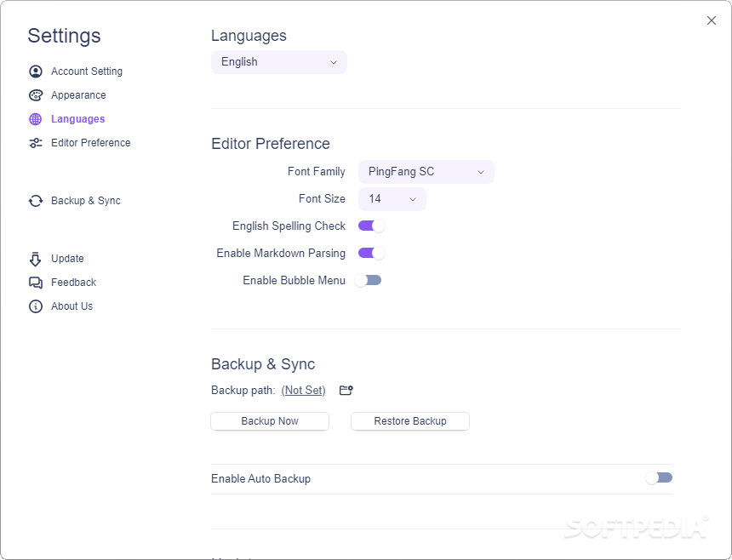Click the Font Size label
The image size is (732, 560).
[322, 199]
